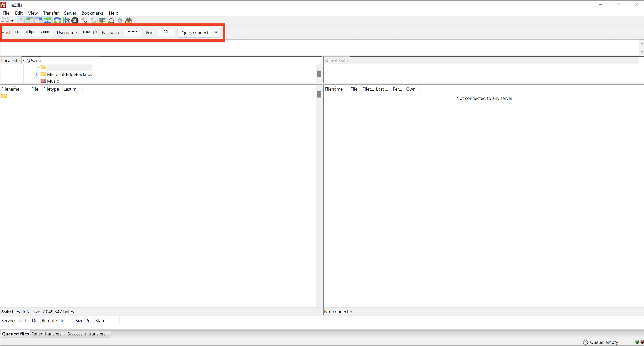644x346 pixels.
Task: Switch to Queued files tab
Action: point(16,334)
